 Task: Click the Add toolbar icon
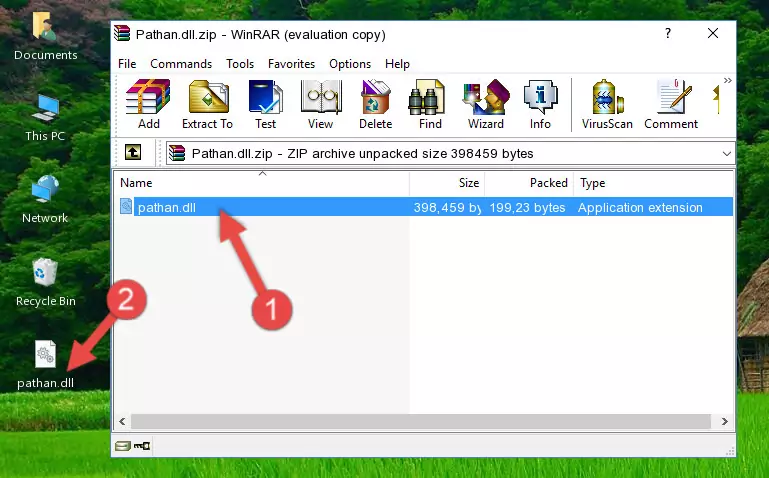tap(148, 104)
